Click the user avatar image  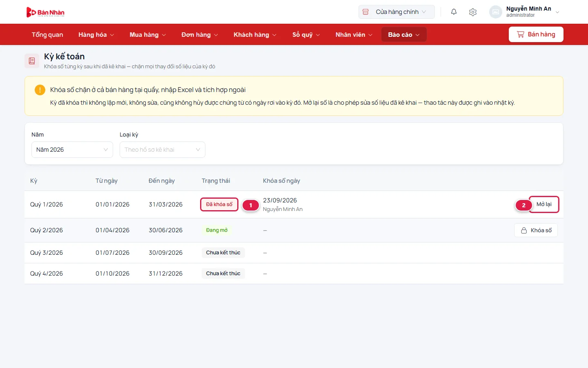point(496,12)
